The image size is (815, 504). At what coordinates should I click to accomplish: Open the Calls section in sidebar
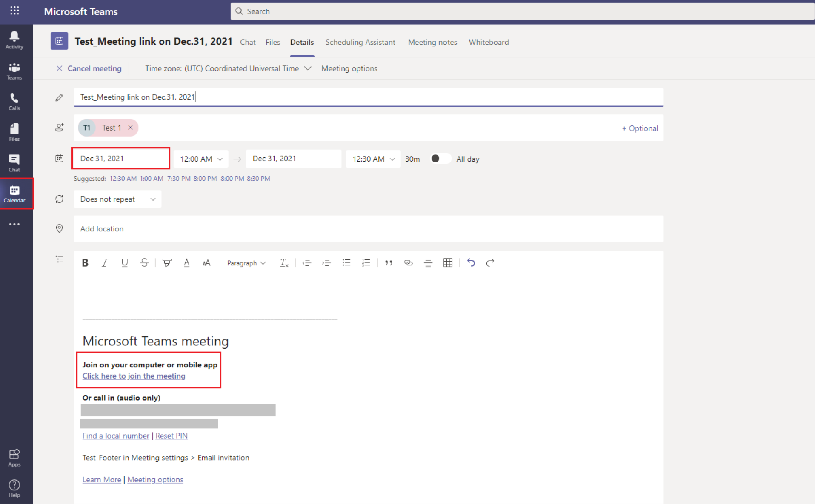14,102
